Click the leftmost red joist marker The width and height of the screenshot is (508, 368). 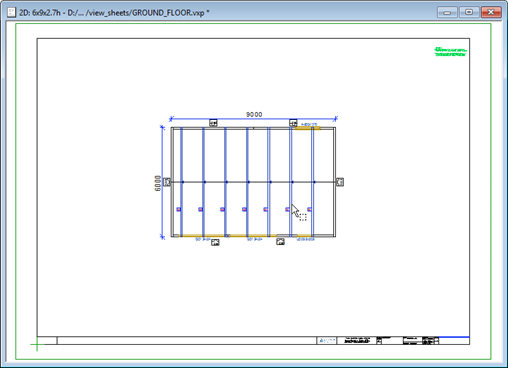click(179, 209)
